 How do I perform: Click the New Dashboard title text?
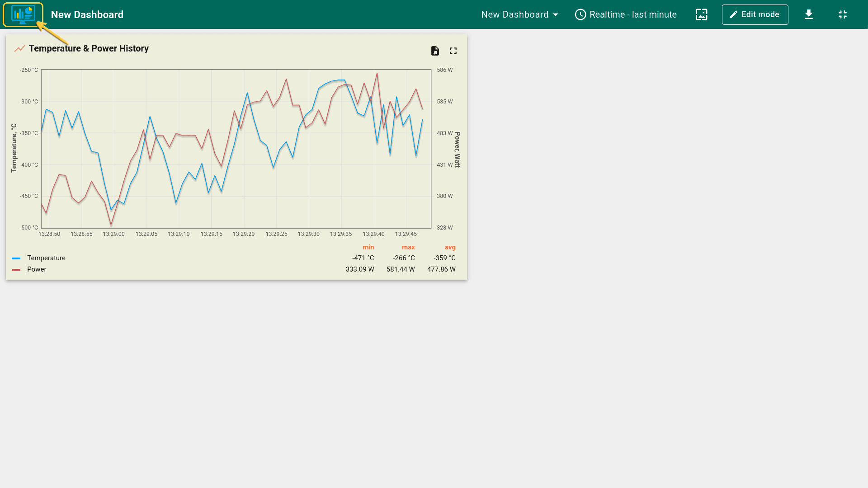87,14
